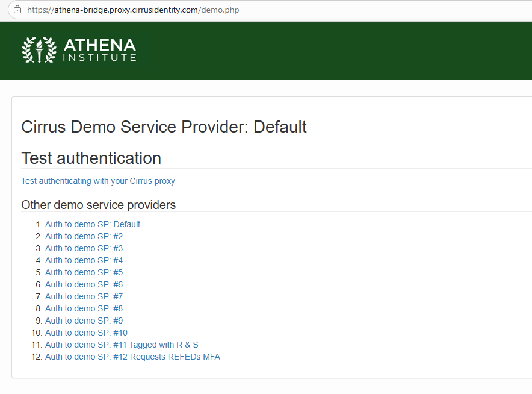Select Auth to demo SP: #2

(x=84, y=236)
